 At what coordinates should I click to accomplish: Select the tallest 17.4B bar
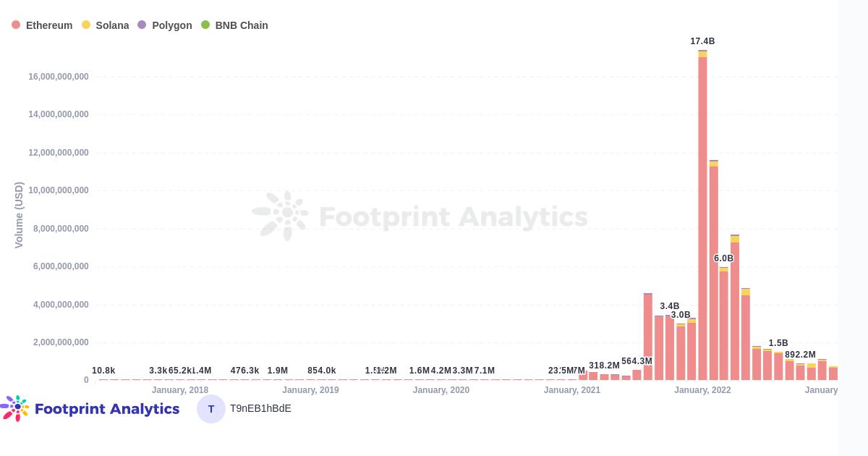coord(702,216)
